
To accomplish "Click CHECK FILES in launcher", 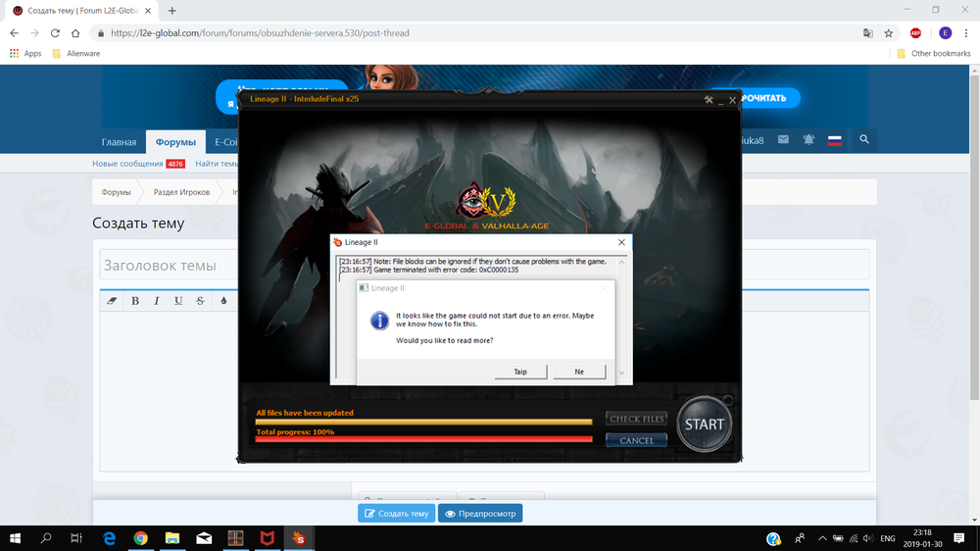I will tap(636, 419).
